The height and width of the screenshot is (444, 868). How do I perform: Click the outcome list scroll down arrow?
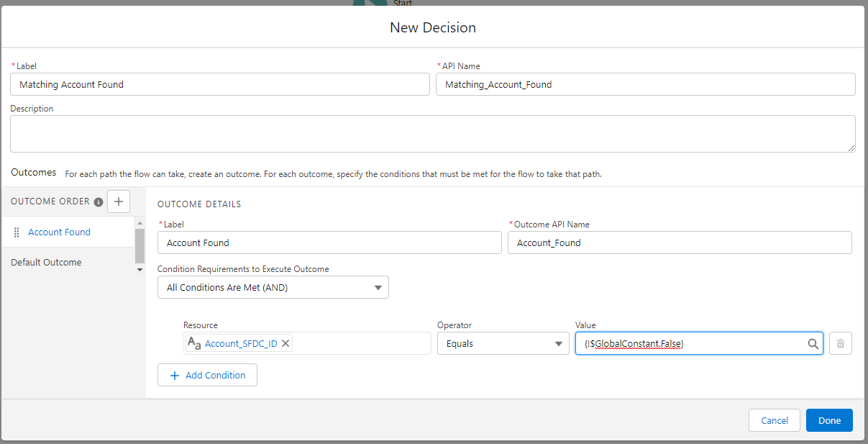coord(140,269)
